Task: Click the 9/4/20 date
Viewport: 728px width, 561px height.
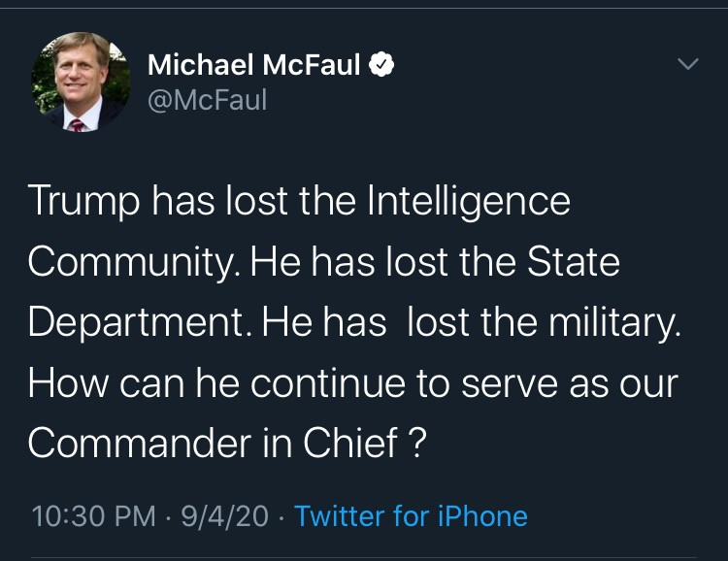Action: click(225, 516)
